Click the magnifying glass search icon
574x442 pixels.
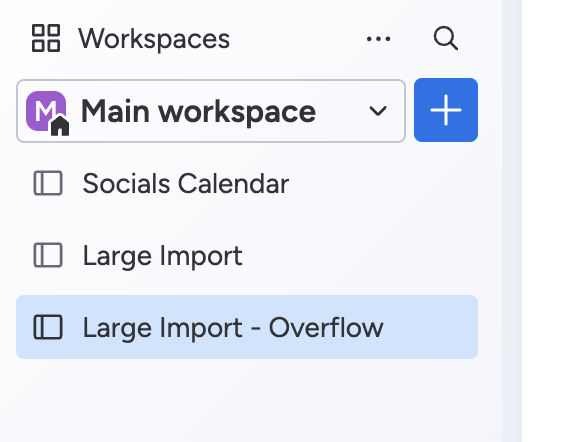pyautogui.click(x=446, y=38)
